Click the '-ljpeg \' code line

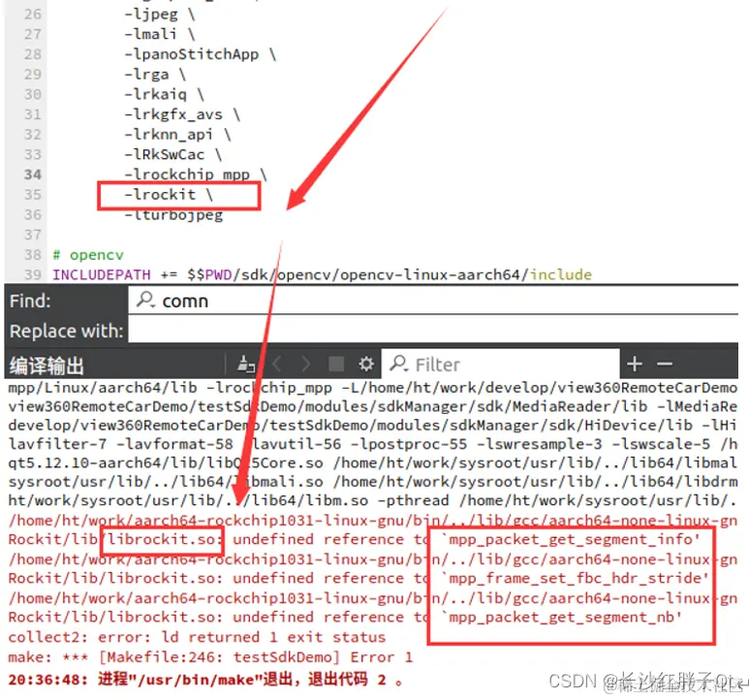(160, 15)
